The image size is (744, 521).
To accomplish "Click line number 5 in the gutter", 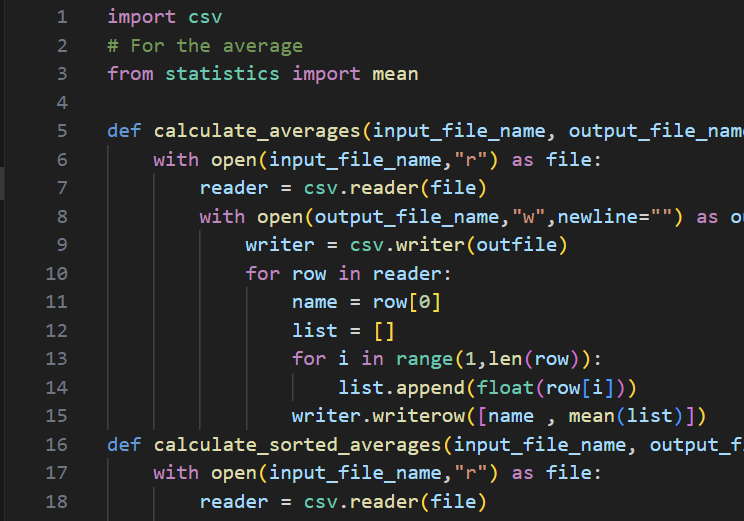I will [62, 131].
